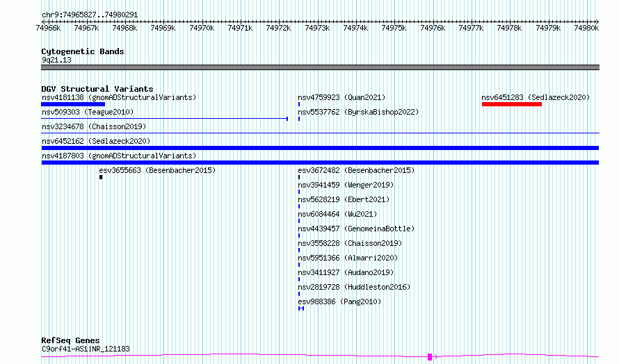Click the thick nsv4187803 blue bar
This screenshot has height=364, width=619.
click(x=320, y=163)
